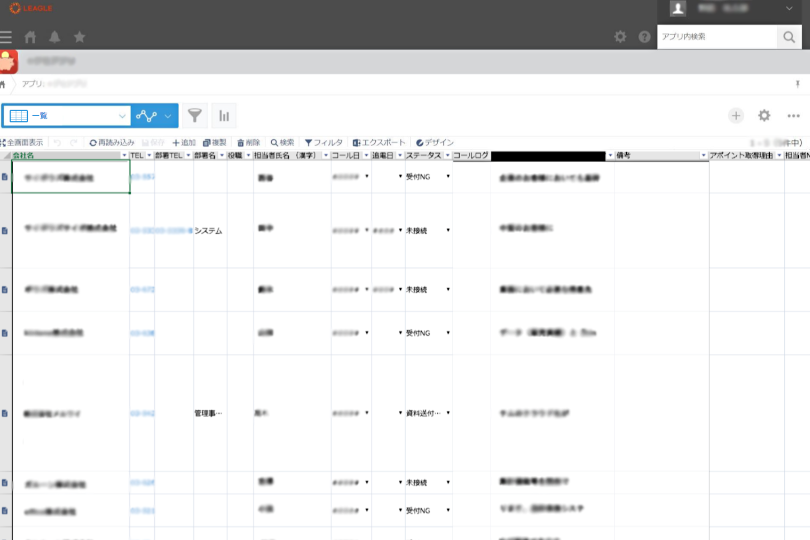Open the app settings gear icon
The width and height of the screenshot is (810, 540).
click(x=764, y=116)
